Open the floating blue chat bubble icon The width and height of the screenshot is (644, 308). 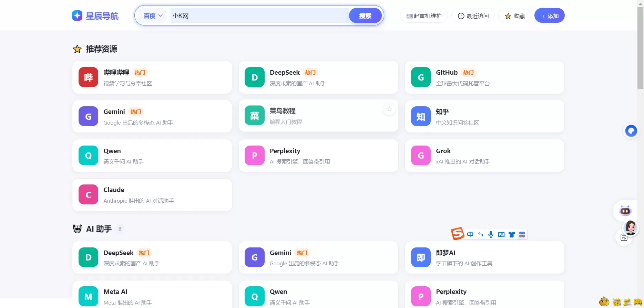[631, 131]
